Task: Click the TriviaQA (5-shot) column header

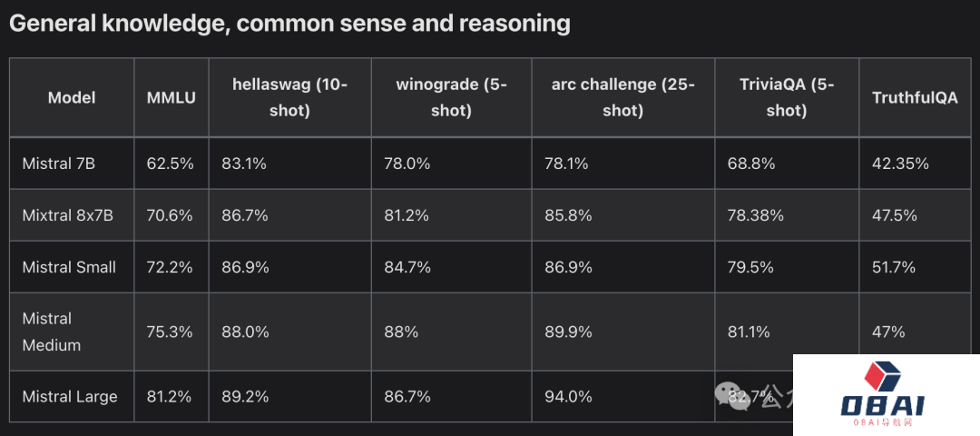Action: 786,97
